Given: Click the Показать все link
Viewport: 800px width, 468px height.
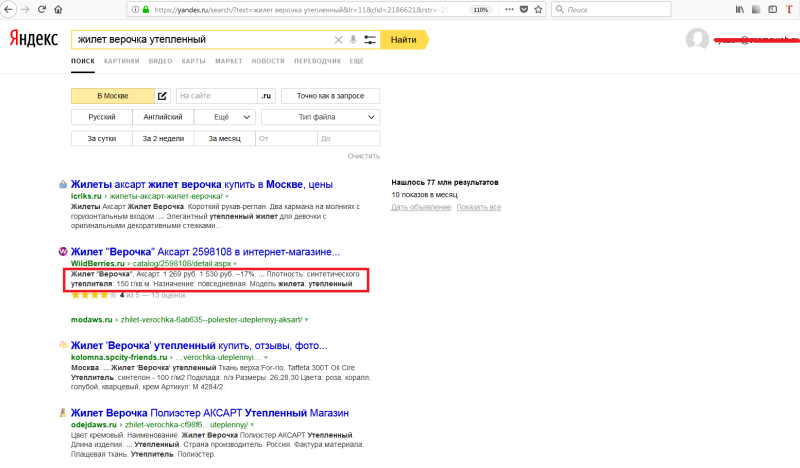Looking at the screenshot, I should tap(479, 207).
